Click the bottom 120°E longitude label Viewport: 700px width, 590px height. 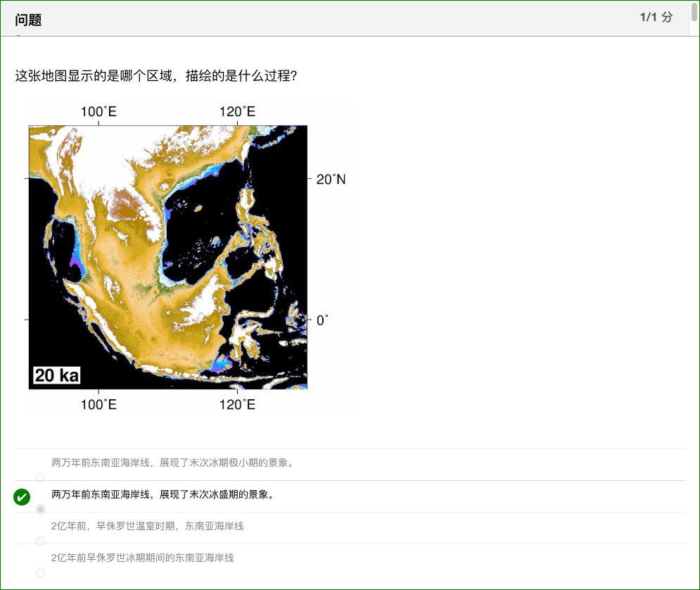click(x=237, y=404)
